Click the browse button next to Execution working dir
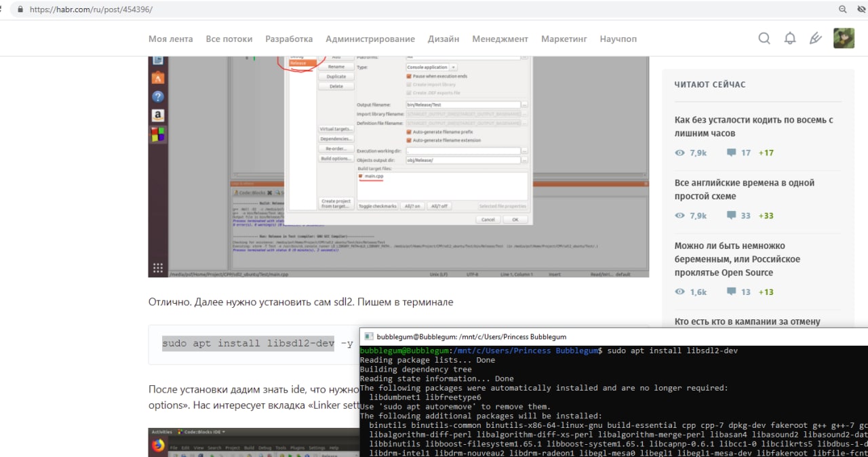 [x=524, y=151]
